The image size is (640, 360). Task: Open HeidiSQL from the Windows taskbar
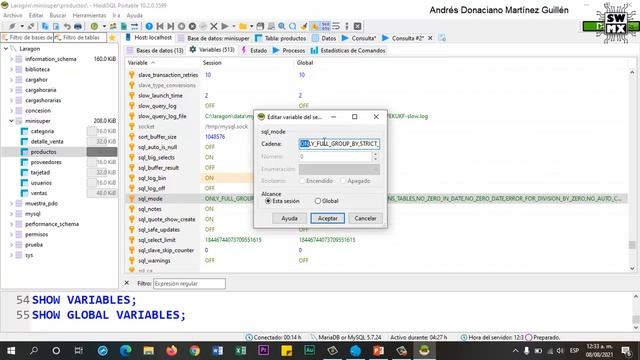(x=424, y=351)
